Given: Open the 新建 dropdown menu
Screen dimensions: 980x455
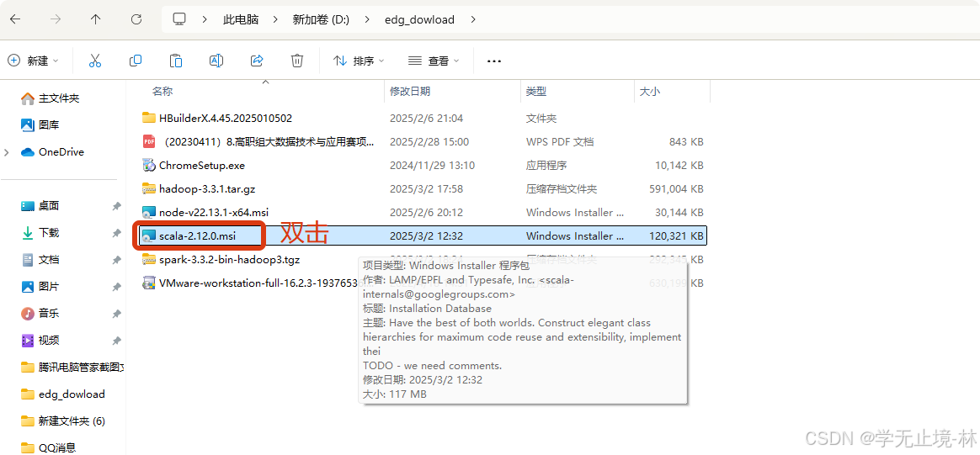Looking at the screenshot, I should coord(33,61).
